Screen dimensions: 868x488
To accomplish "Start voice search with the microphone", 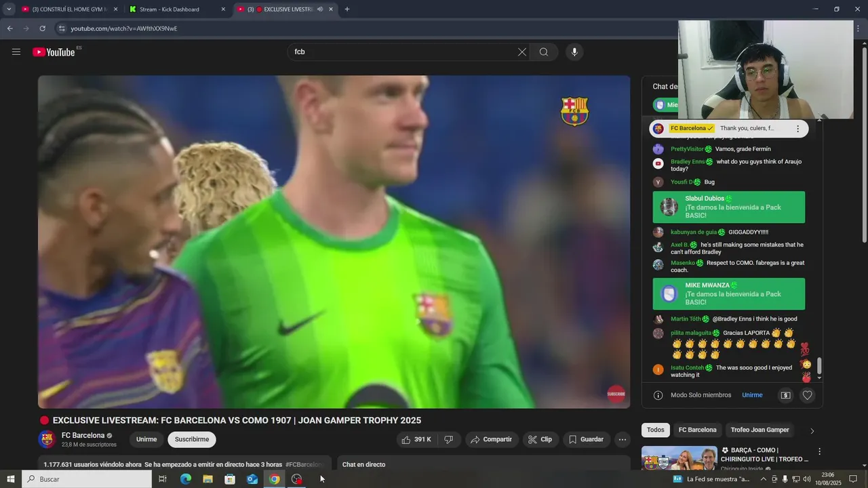I will [574, 52].
